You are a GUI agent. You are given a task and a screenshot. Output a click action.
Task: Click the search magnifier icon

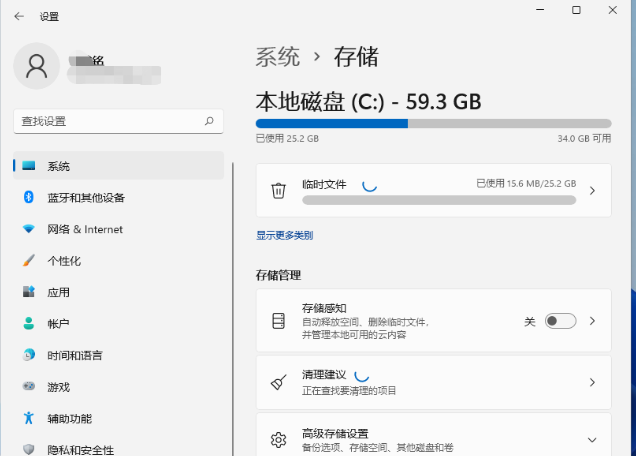point(209,121)
